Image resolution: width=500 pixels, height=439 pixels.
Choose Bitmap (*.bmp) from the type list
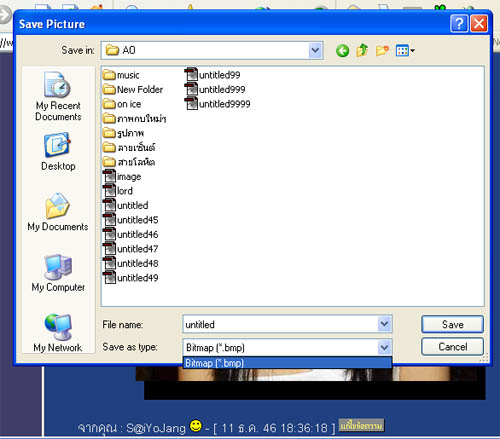coord(287,363)
